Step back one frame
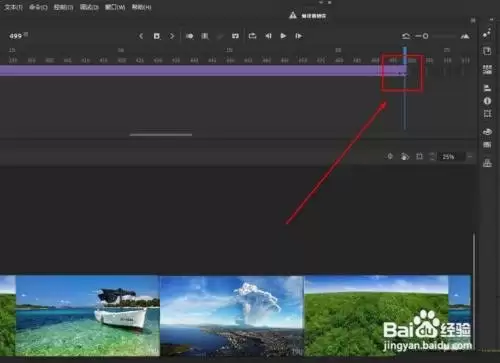Image resolution: width=500 pixels, height=363 pixels. [268, 36]
